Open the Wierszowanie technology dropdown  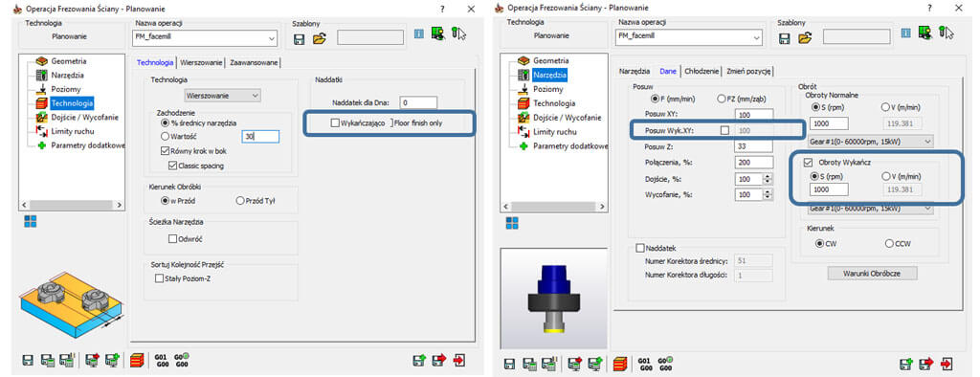coord(222,96)
